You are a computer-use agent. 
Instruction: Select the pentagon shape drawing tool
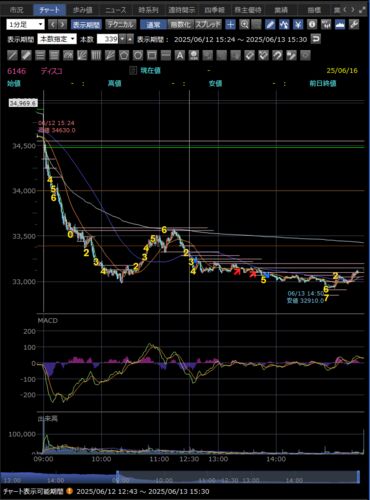coord(124,55)
